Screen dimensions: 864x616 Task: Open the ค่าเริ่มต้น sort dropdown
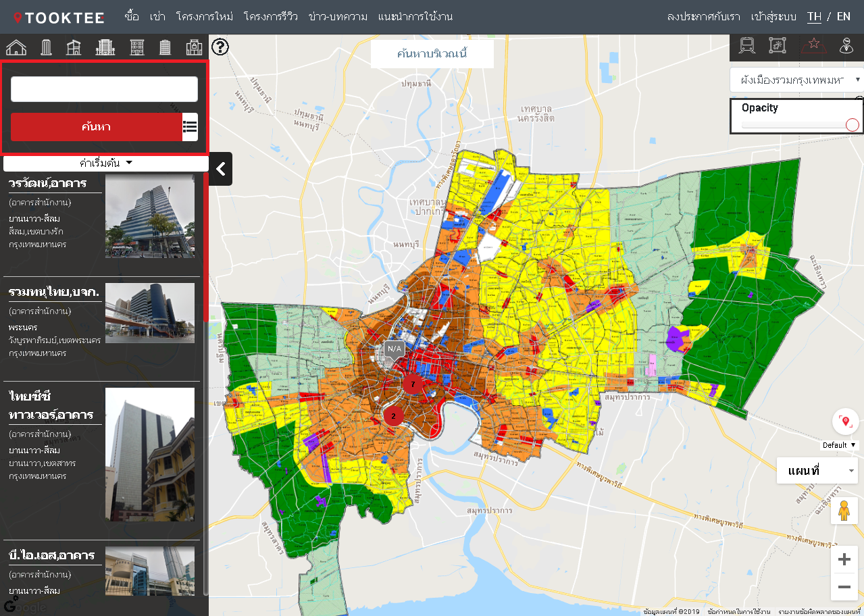click(x=105, y=163)
